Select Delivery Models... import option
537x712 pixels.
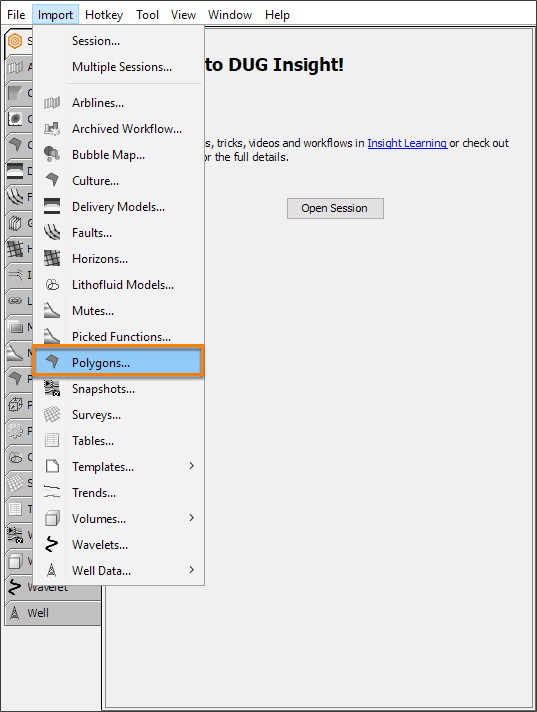point(118,207)
